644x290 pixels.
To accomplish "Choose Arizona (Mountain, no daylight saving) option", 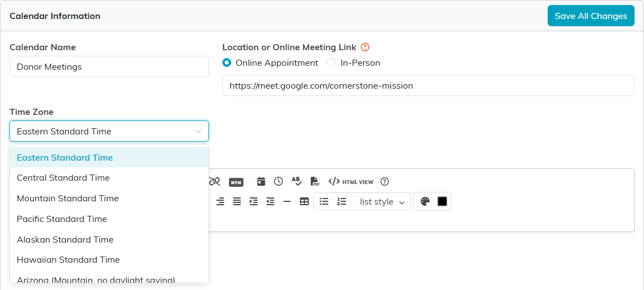I will point(109,277).
